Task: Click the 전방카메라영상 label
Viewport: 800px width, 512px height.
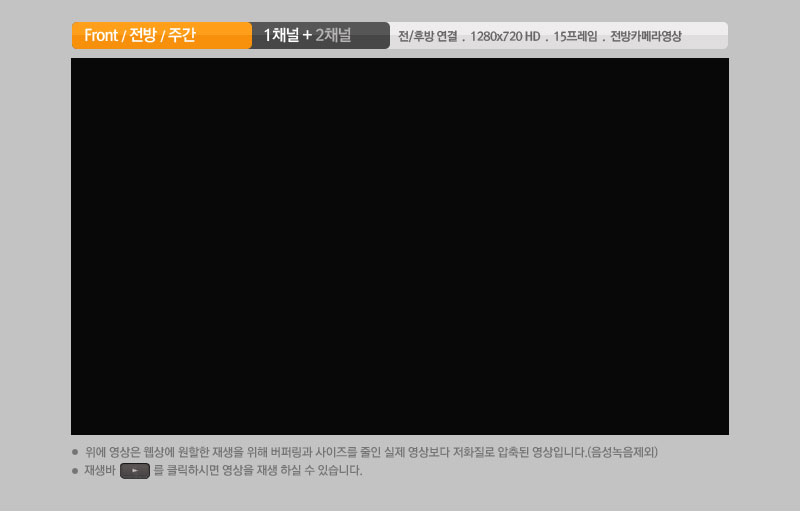Action: [x=646, y=37]
